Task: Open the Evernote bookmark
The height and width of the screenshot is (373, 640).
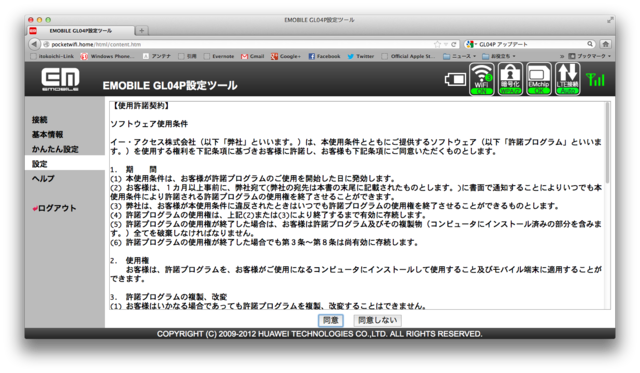Action: click(x=219, y=56)
